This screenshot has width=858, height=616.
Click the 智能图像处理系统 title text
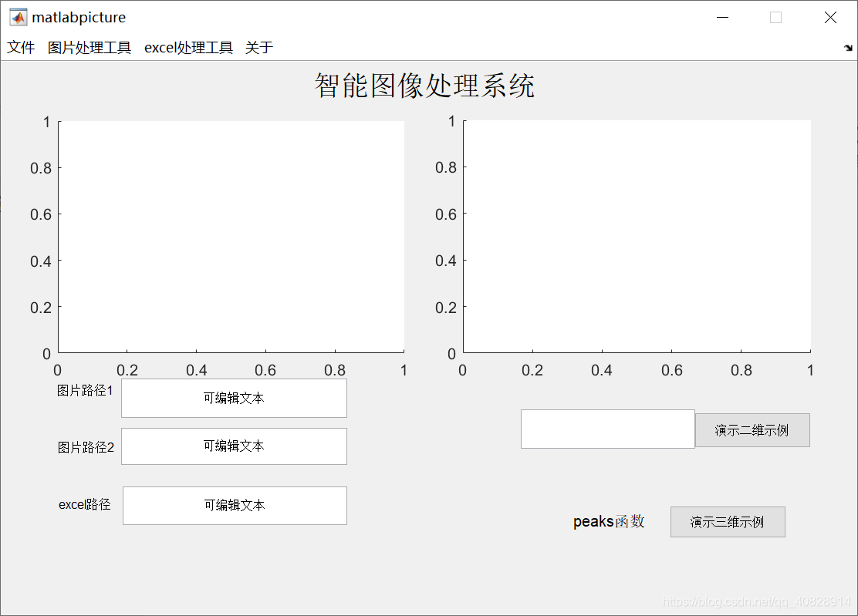click(x=424, y=86)
